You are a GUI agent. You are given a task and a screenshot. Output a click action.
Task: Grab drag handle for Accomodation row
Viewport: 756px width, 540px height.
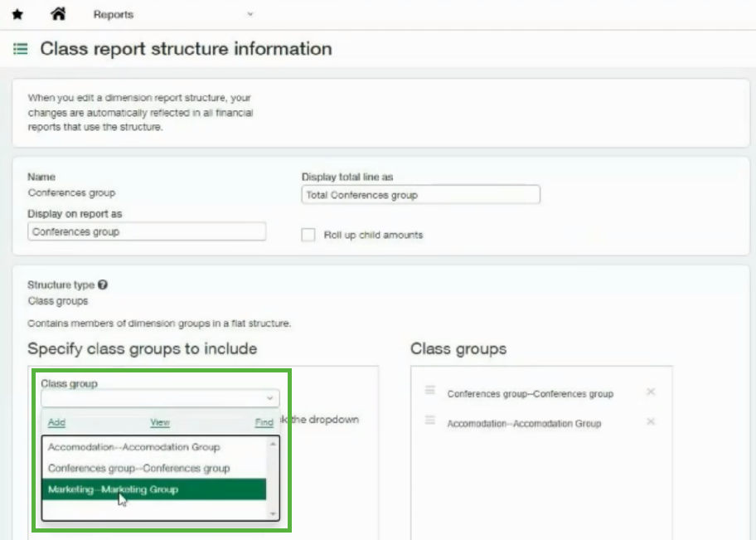tap(430, 421)
